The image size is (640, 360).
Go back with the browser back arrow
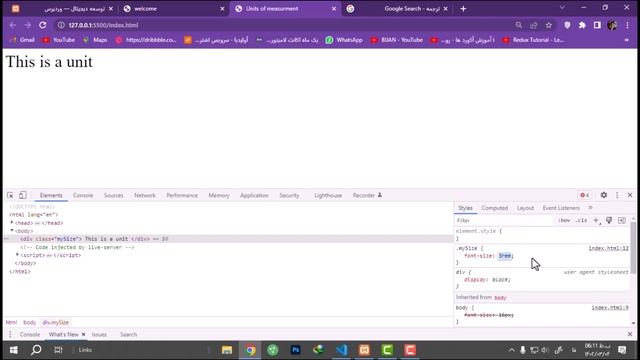13,25
